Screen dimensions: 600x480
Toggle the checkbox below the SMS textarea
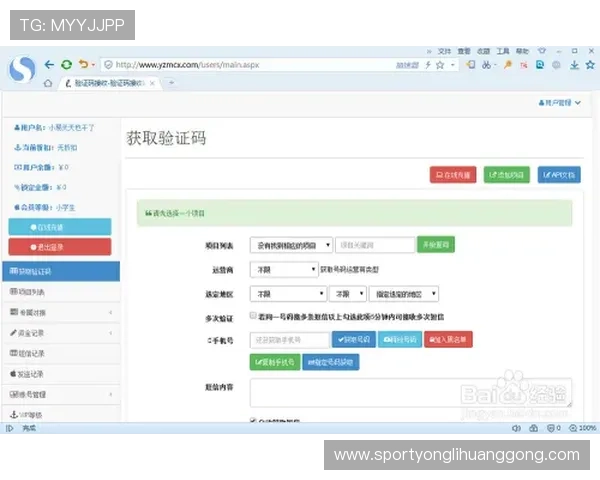[x=253, y=420]
